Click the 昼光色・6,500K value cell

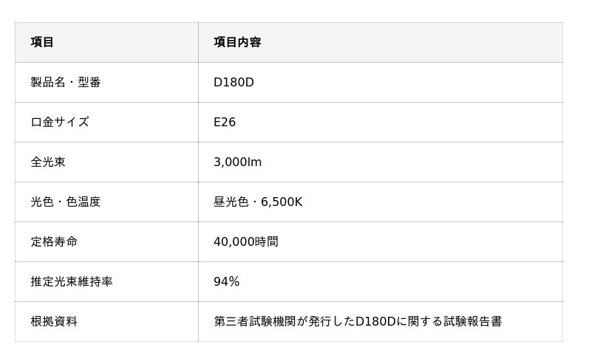point(380,202)
